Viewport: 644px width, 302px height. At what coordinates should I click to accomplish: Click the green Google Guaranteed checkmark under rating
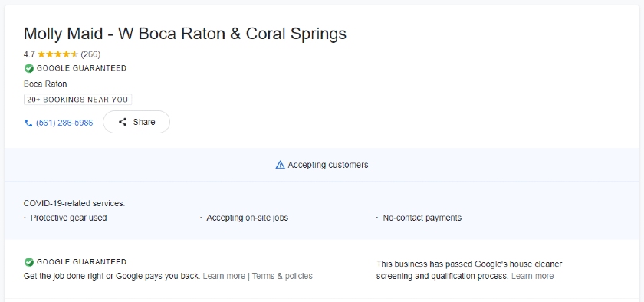(29, 68)
